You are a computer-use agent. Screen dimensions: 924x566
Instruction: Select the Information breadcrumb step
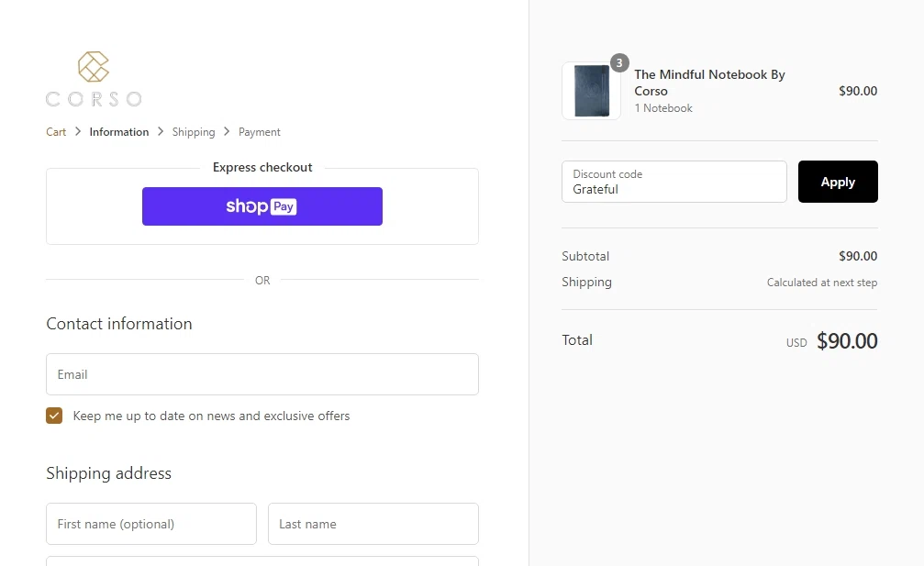click(x=118, y=132)
